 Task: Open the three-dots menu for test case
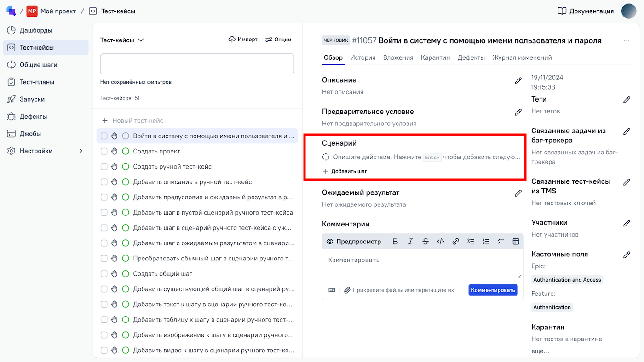627,40
